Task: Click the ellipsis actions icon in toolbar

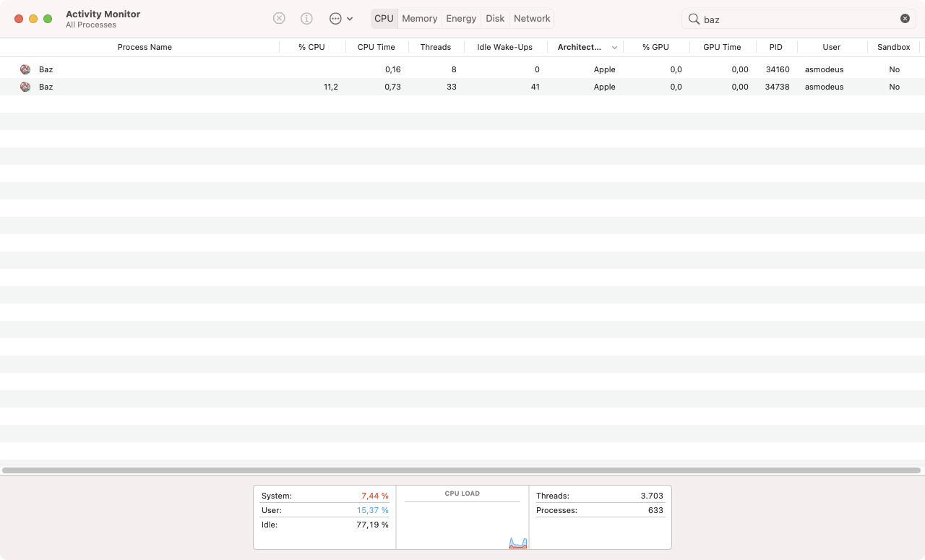Action: pyautogui.click(x=335, y=18)
